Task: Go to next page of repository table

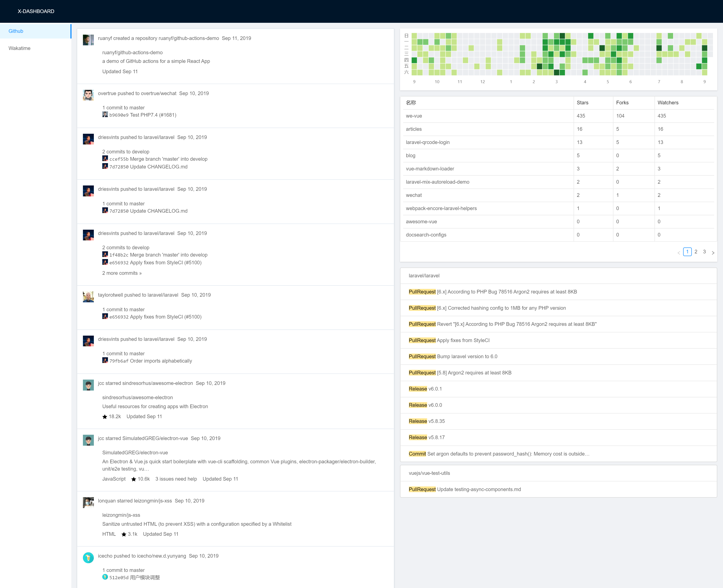Action: (713, 253)
